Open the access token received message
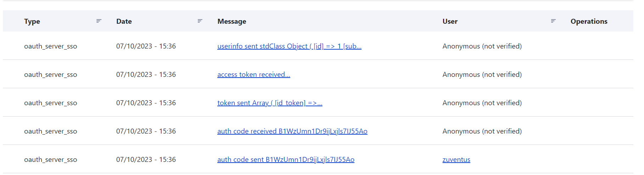The width and height of the screenshot is (644, 175). [x=253, y=75]
